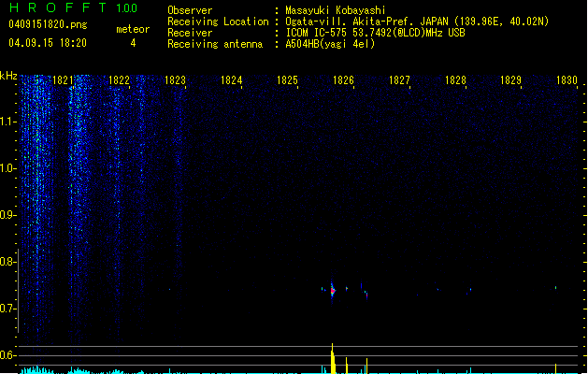This screenshot has width=588, height=374.
Task: Click the 1823 time marker
Action: coord(175,80)
